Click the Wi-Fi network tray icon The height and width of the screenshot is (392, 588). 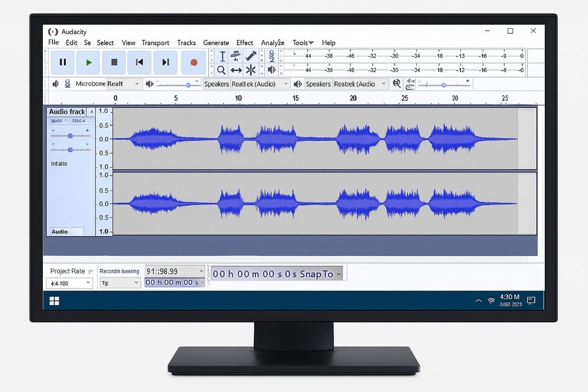pos(491,300)
